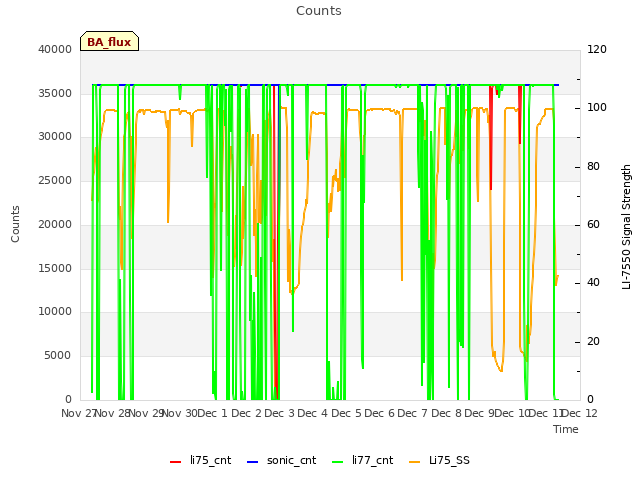Click the 'Dec 1' date tick label
Image resolution: width=640 pixels, height=480 pixels.
pos(213,413)
